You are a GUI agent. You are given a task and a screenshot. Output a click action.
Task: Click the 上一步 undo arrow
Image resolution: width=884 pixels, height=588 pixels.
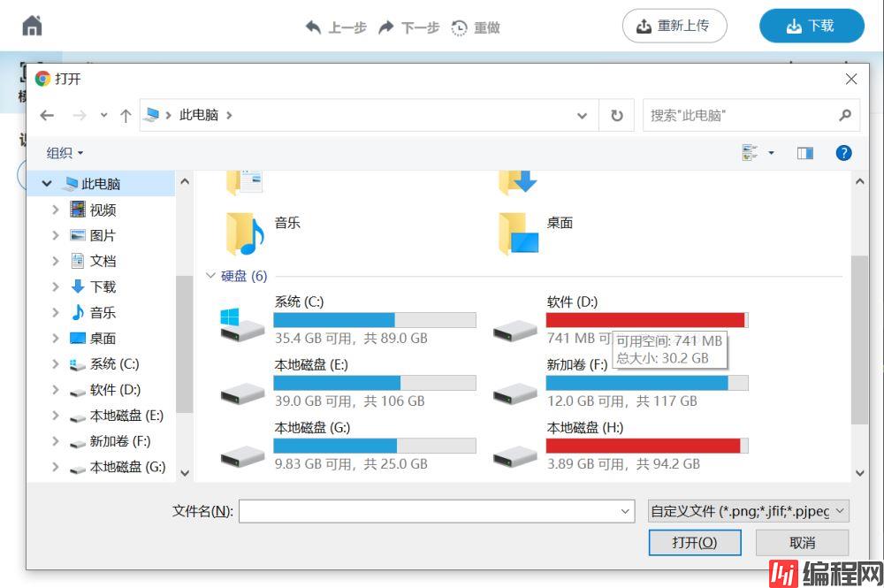click(x=314, y=27)
